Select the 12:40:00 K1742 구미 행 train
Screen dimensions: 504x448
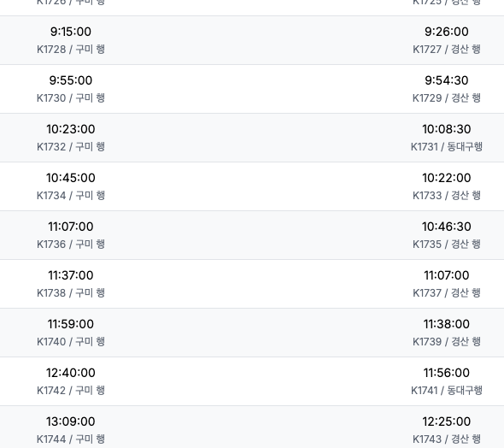click(x=71, y=381)
